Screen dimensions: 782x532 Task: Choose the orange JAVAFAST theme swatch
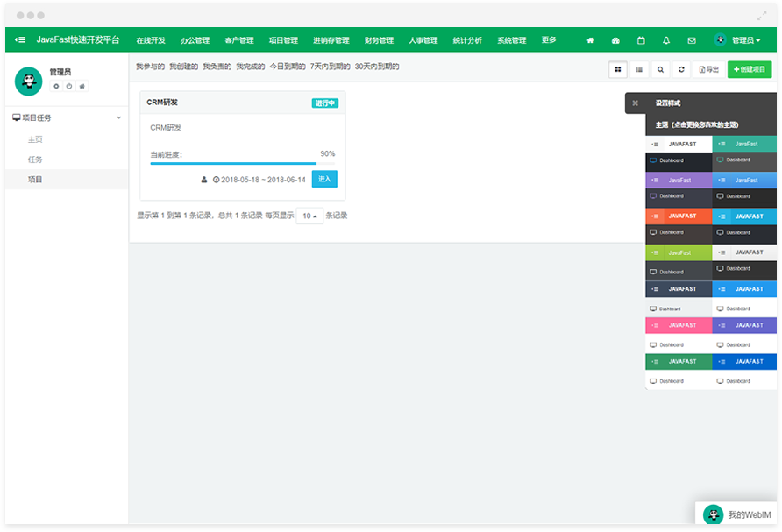(x=679, y=216)
